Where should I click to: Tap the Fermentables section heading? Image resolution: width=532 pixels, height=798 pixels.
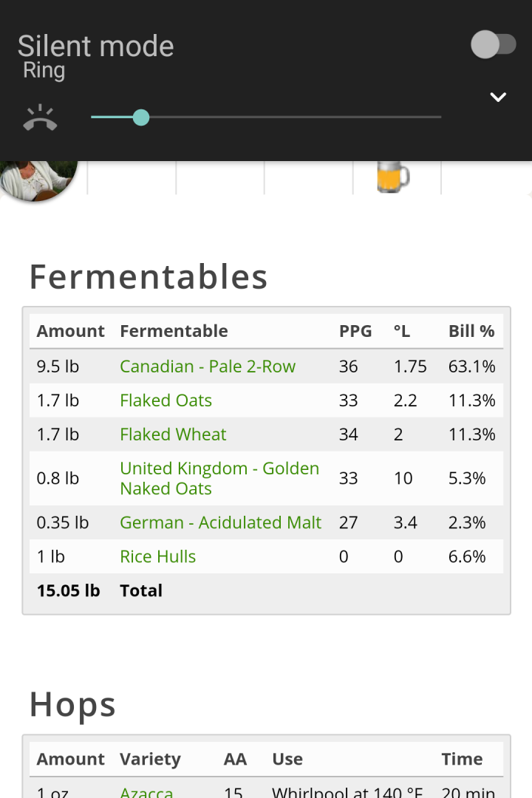tap(148, 277)
